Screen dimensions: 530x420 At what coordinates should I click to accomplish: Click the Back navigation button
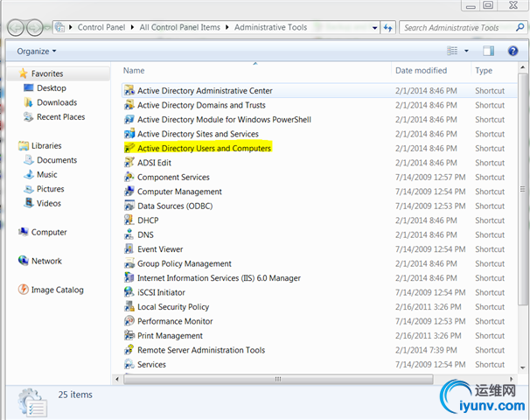(x=16, y=28)
